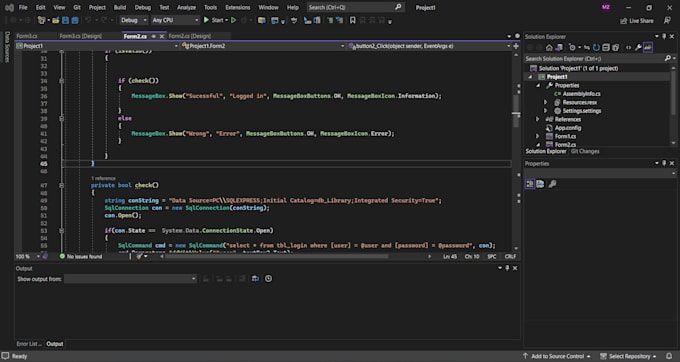This screenshot has width=680, height=362.
Task: Open Show output from dropdown
Action: point(131,279)
